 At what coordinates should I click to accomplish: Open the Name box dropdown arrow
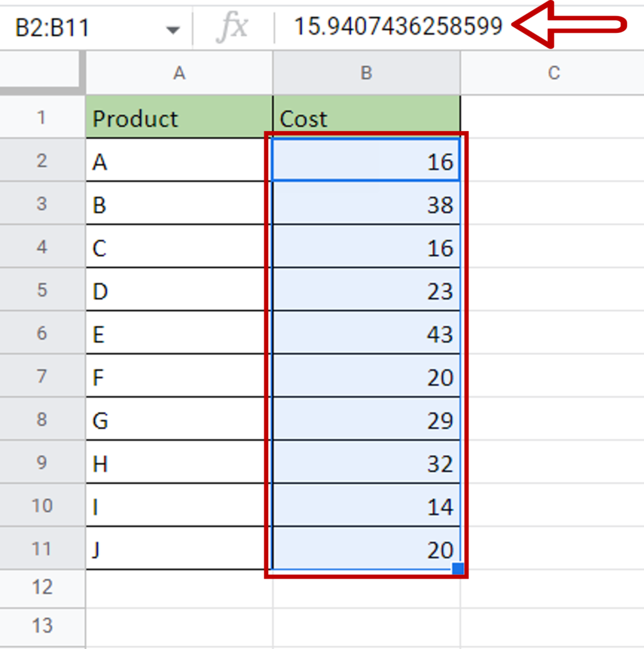pos(172,29)
